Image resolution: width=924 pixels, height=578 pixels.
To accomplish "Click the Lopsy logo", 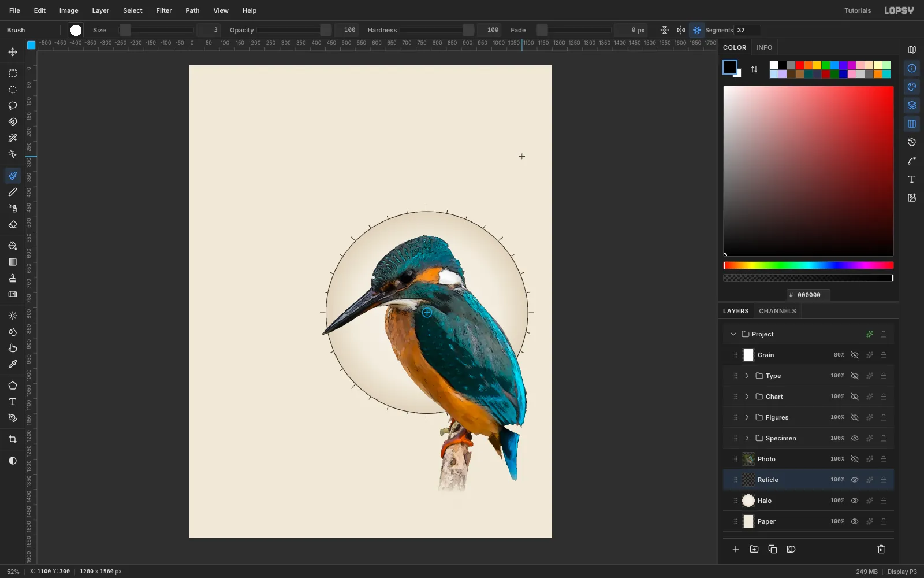I will click(x=899, y=10).
